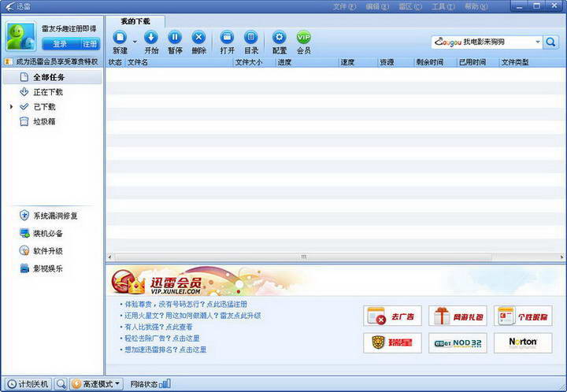Click the ESET NOD32 button
The image size is (567, 392).
(458, 342)
